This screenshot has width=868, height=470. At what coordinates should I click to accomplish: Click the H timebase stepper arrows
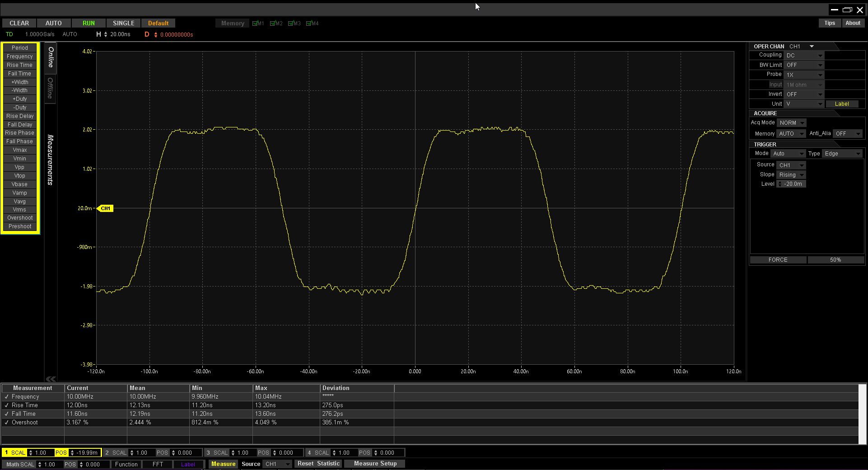[106, 34]
